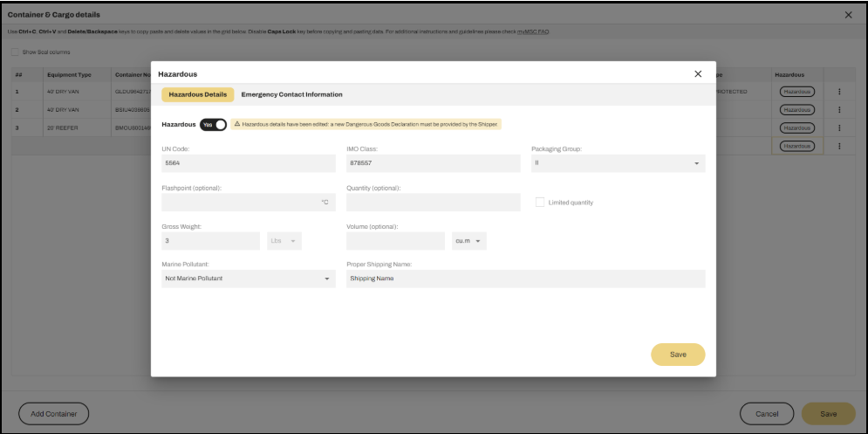Image resolution: width=868 pixels, height=434 pixels.
Task: Open row 1 three-dot options menu
Action: pos(839,92)
